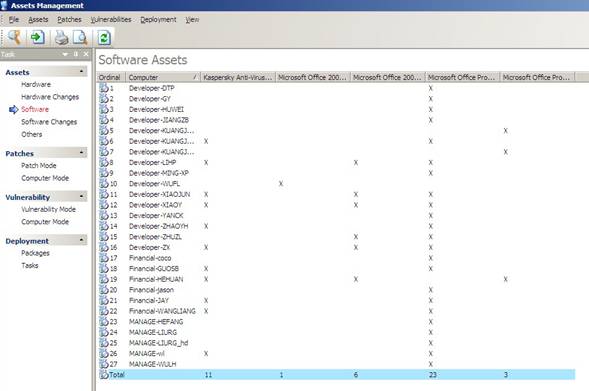Click the green refresh toolbar icon
Image resolution: width=589 pixels, height=391 pixels.
(104, 38)
